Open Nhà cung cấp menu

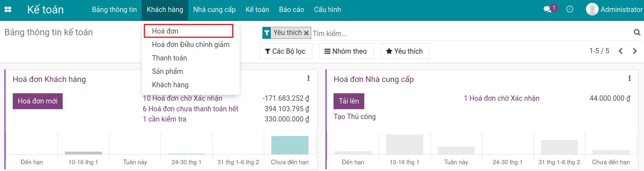click(215, 10)
